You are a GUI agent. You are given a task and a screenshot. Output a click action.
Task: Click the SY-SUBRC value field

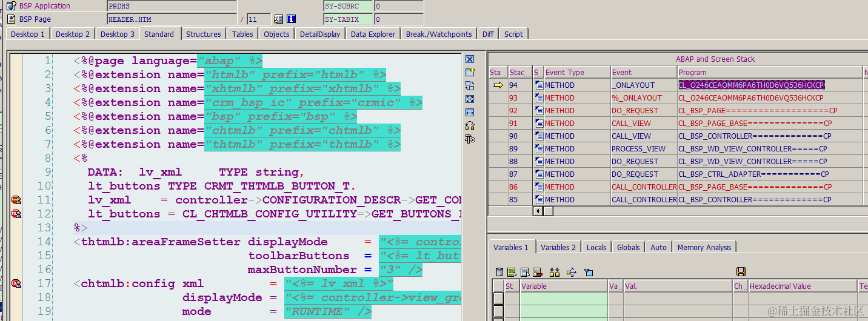coord(398,6)
